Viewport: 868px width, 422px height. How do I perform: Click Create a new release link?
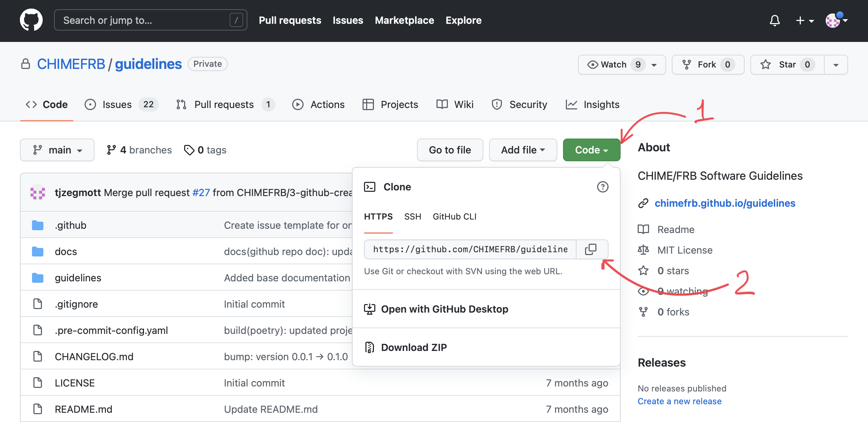[x=679, y=401]
